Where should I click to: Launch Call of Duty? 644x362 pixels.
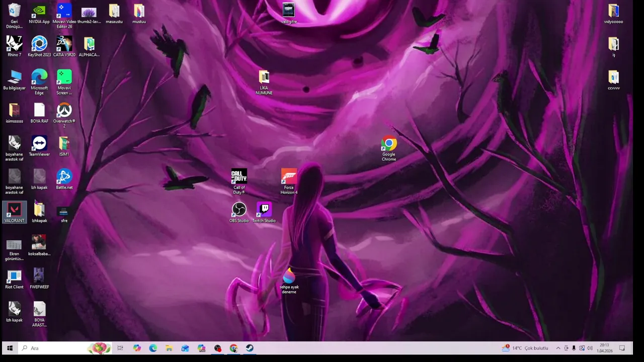[x=239, y=182]
